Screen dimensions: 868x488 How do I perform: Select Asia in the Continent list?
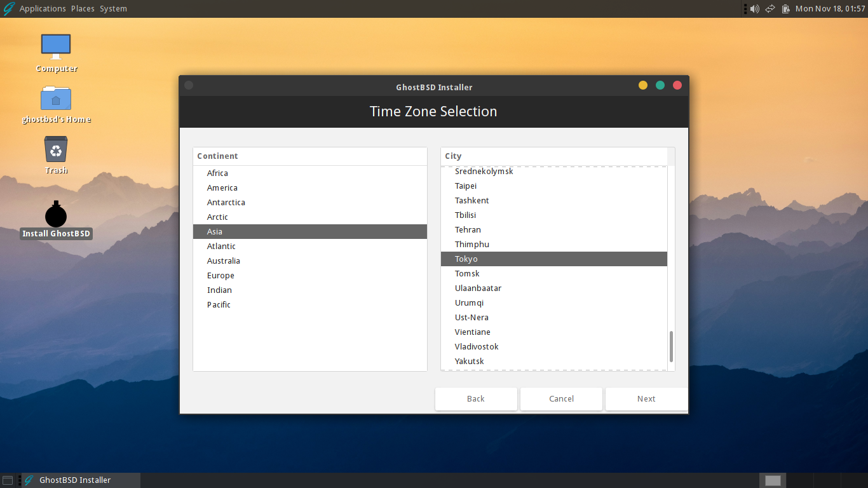(x=310, y=232)
